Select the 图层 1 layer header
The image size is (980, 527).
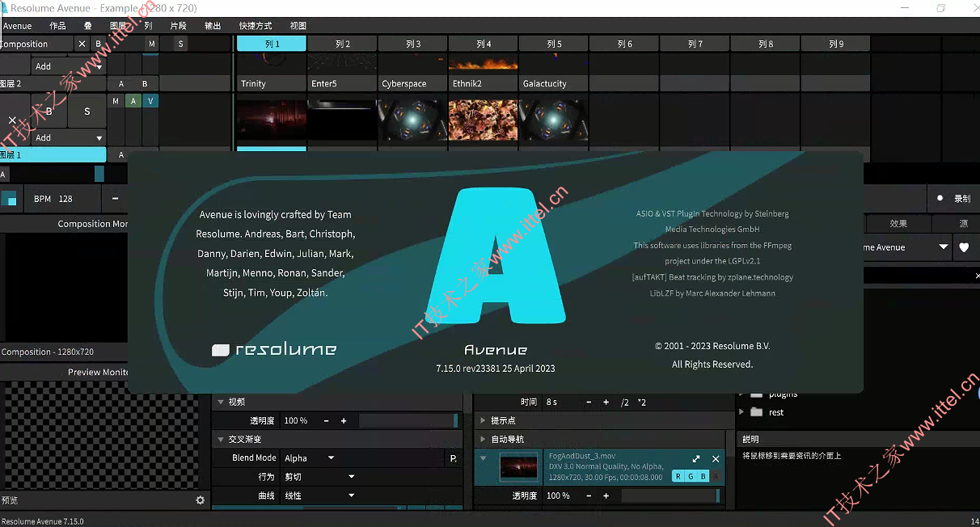pyautogui.click(x=53, y=154)
